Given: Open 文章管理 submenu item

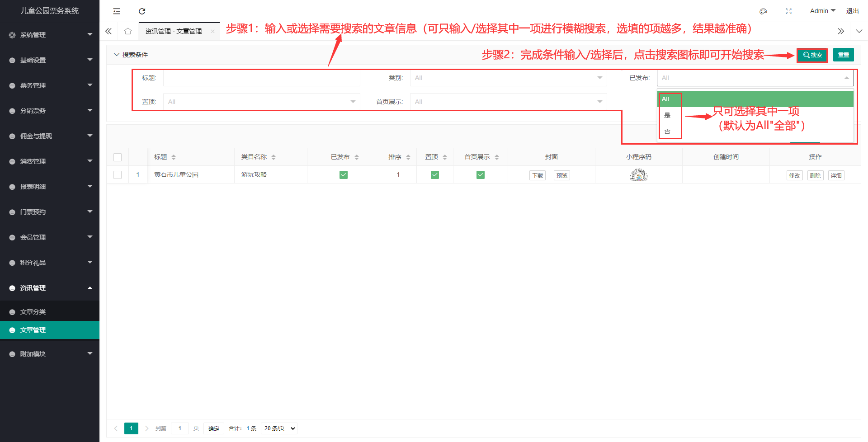Looking at the screenshot, I should (x=50, y=330).
